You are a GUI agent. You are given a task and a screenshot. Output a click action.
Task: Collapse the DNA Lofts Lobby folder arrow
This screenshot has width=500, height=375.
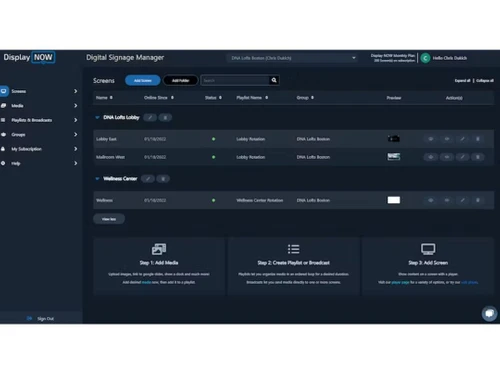[x=97, y=117]
